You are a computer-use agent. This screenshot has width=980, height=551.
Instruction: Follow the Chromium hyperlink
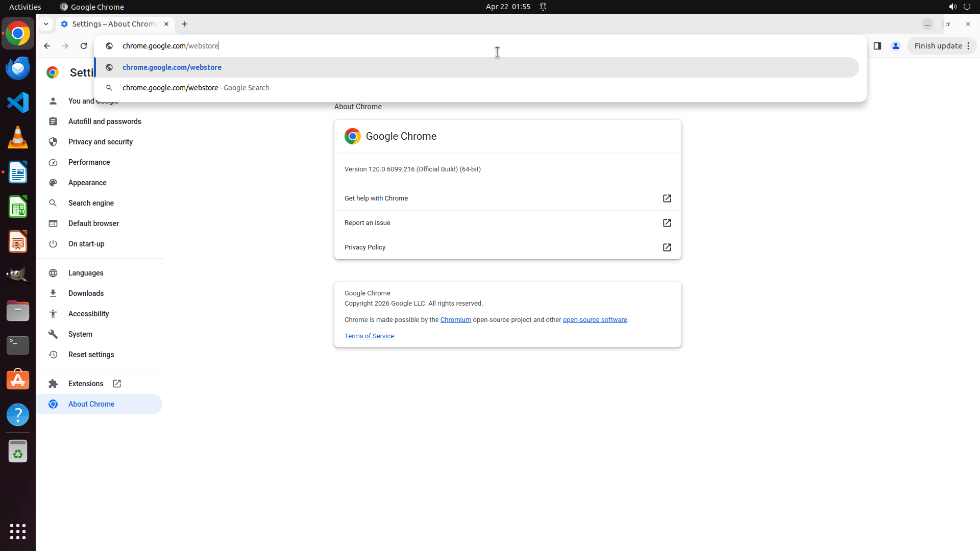[x=455, y=320]
